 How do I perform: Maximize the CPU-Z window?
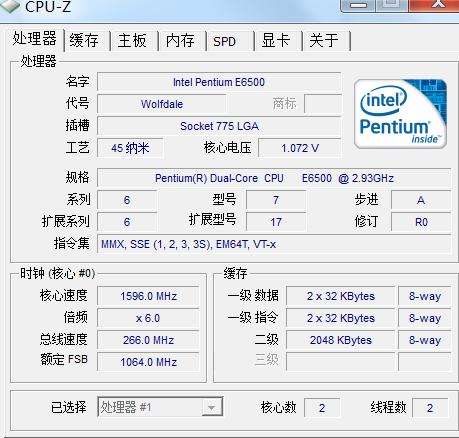tap(392, 5)
